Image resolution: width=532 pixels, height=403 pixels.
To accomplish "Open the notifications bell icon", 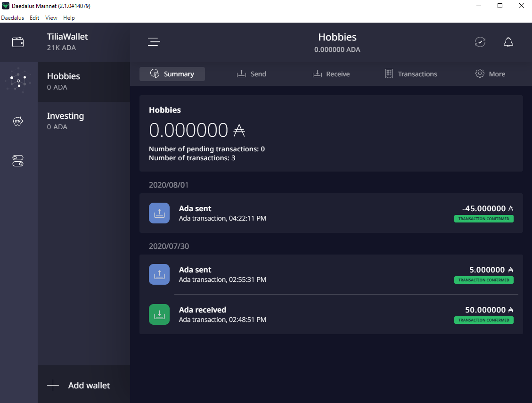I will (508, 42).
